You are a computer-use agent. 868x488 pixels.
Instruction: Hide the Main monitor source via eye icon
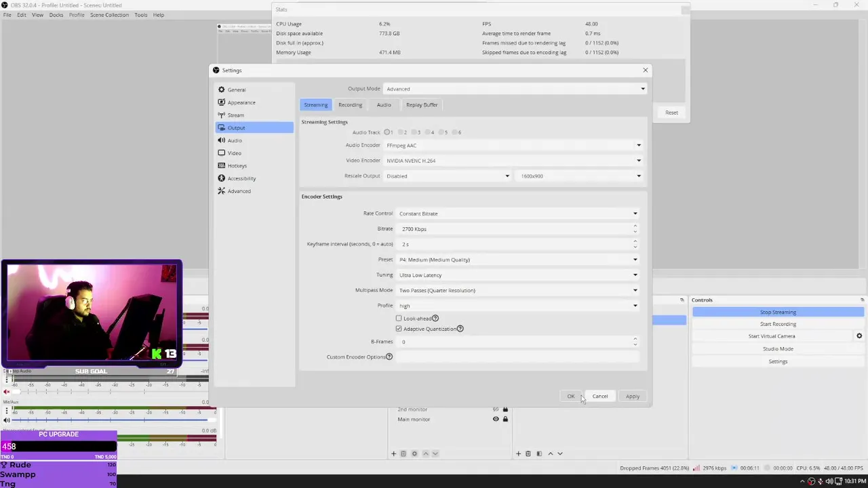[x=496, y=419]
